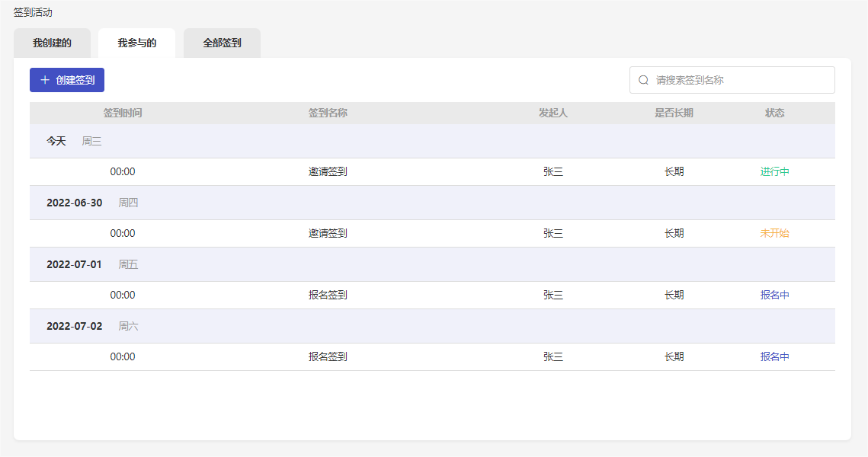This screenshot has height=457, width=868.
Task: Click 张三 in the 2022-06-30 row
Action: coord(553,234)
